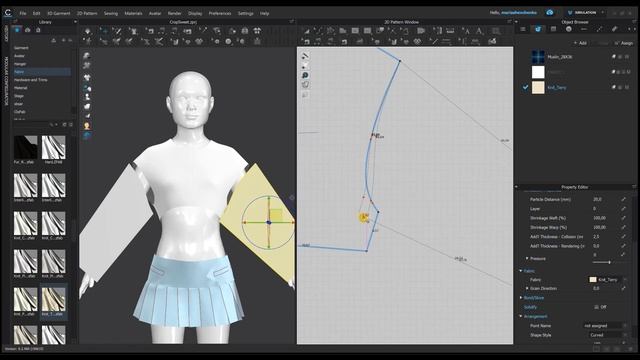Open the Materials menu
640x360 pixels.
click(x=133, y=13)
